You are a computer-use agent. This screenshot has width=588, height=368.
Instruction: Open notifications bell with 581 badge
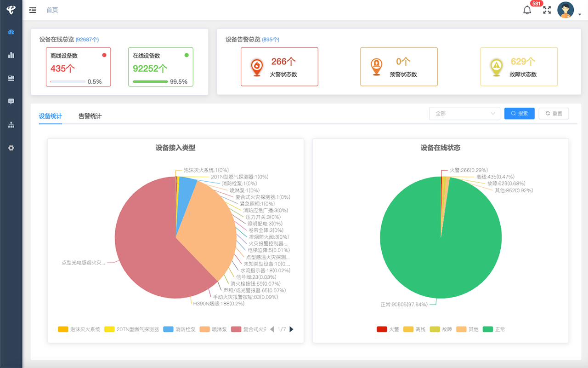tap(527, 10)
